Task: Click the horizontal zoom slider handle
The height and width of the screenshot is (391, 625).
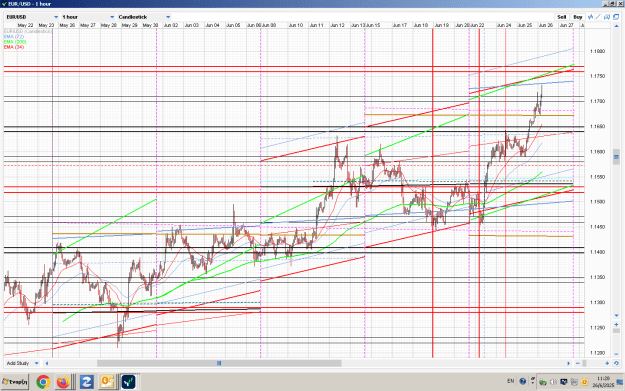Action: click(x=584, y=363)
